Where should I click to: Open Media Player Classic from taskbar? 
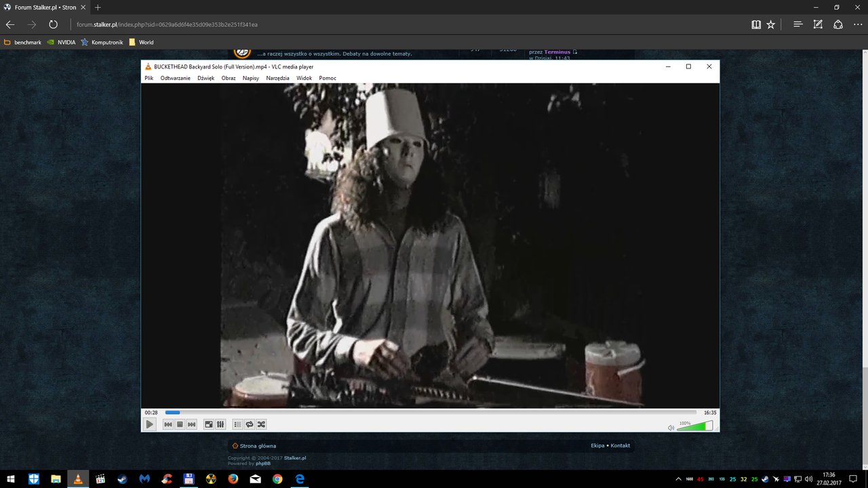pyautogui.click(x=100, y=479)
